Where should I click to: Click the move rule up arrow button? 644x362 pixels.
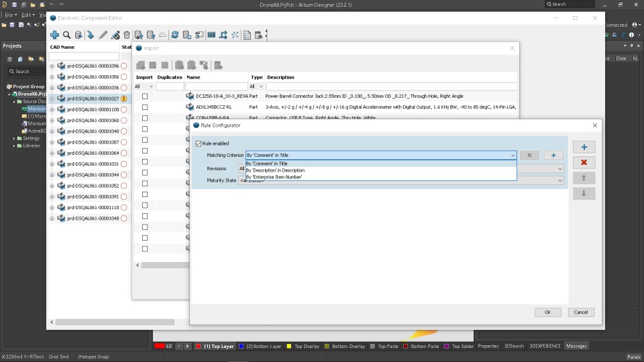584,178
